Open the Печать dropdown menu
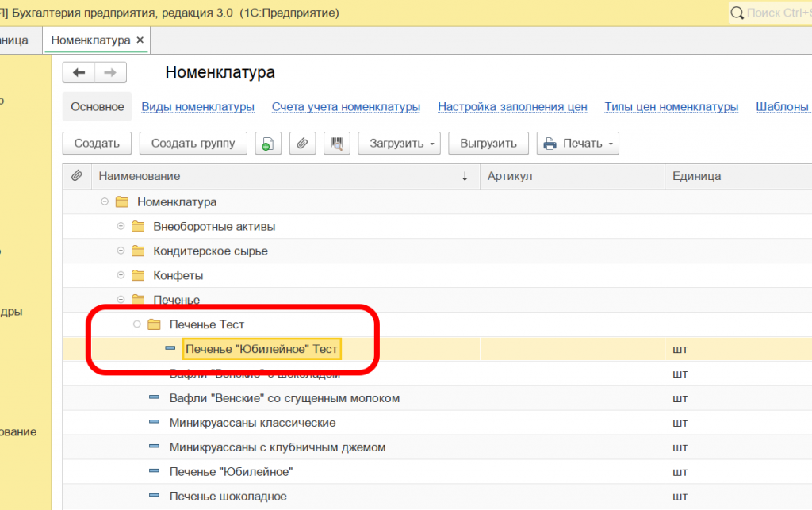 click(577, 144)
